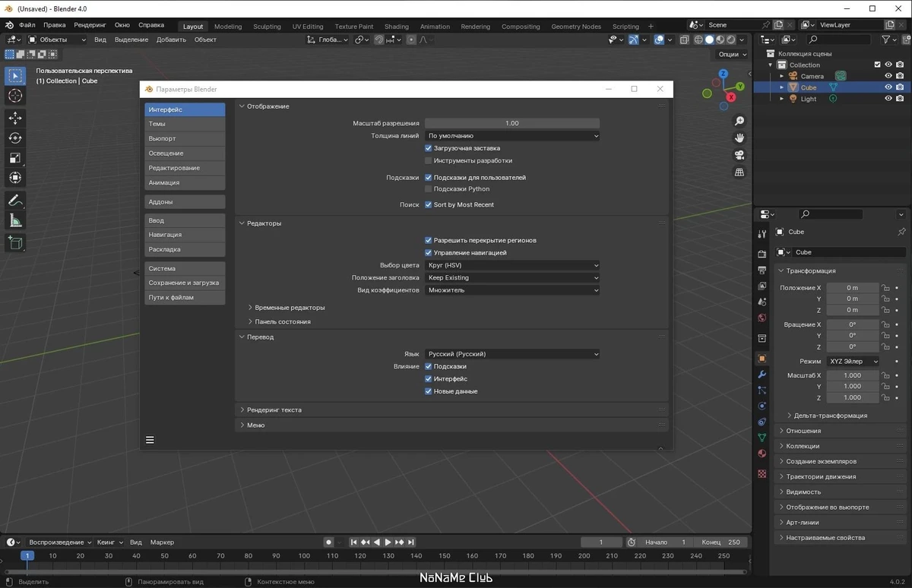Open the Object Data mesh tab icon

tap(762, 438)
